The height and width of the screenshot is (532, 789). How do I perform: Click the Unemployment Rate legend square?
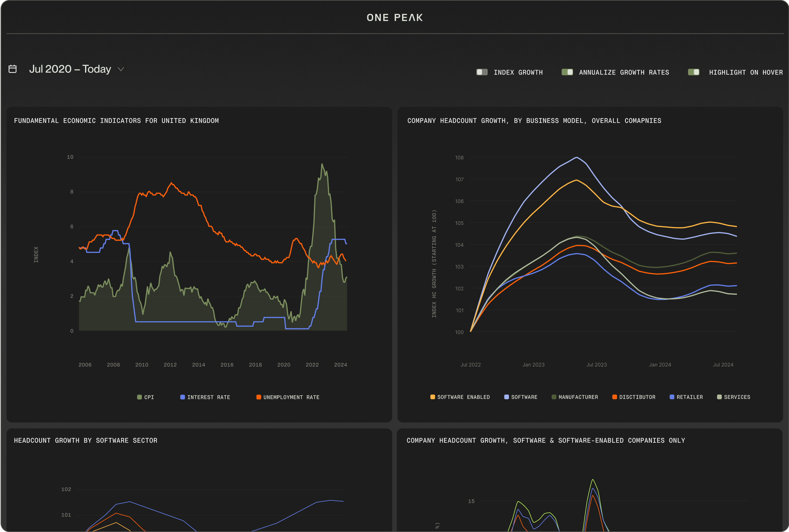(259, 397)
